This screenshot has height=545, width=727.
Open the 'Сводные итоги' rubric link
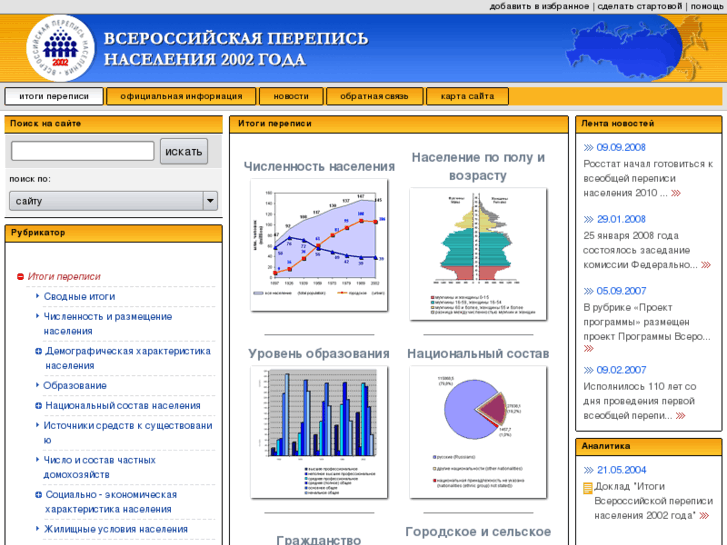click(x=79, y=297)
